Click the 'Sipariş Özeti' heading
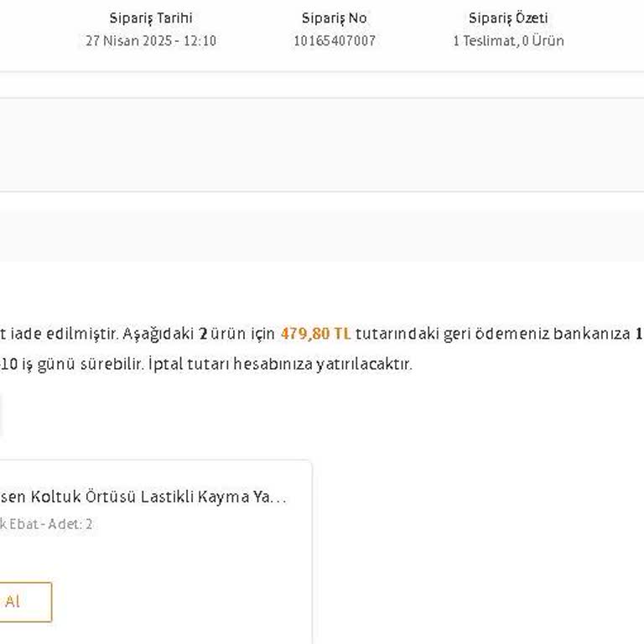The height and width of the screenshot is (644, 644). point(508,18)
